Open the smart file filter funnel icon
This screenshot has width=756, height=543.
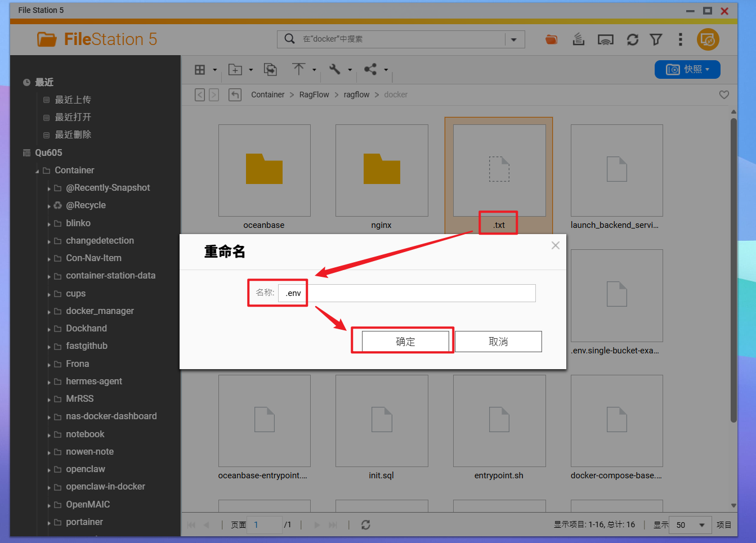(656, 39)
